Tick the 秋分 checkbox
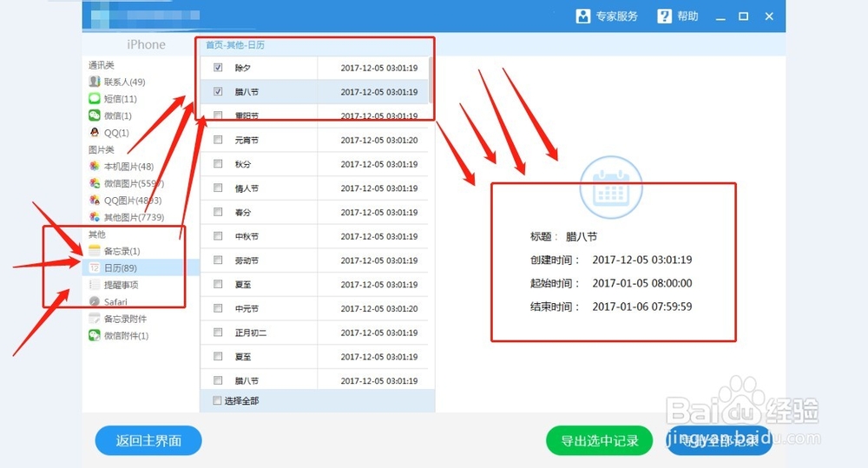868x468 pixels. click(218, 164)
